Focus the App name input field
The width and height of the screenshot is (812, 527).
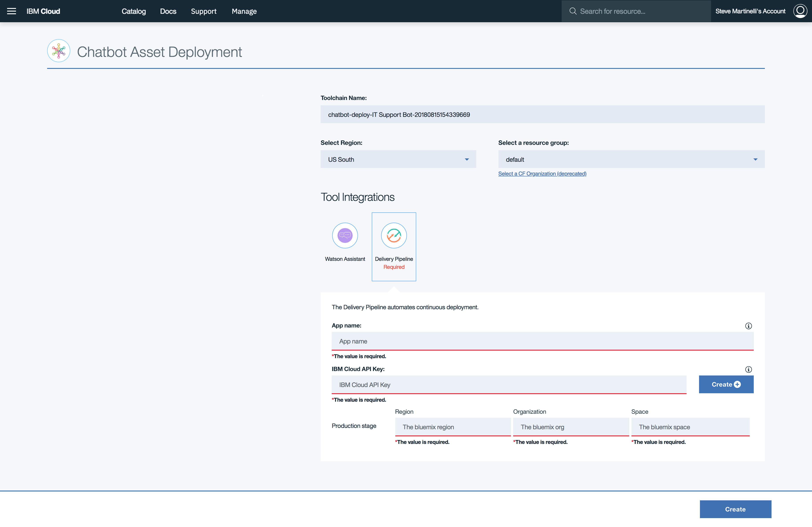pos(542,341)
